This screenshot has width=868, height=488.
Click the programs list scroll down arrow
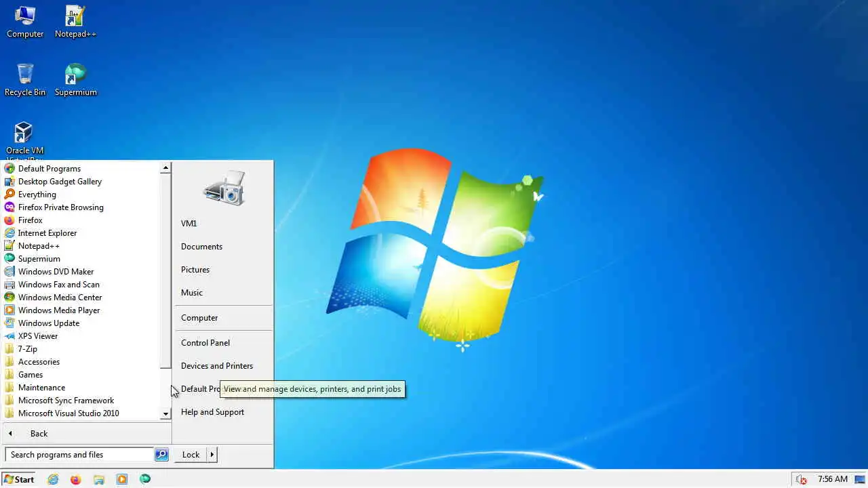(165, 414)
